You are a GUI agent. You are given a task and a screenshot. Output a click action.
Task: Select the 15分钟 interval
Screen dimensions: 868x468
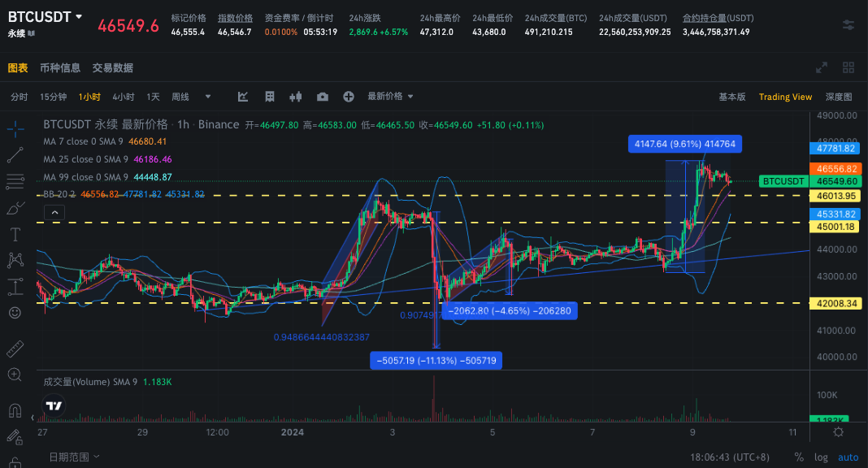pos(53,97)
